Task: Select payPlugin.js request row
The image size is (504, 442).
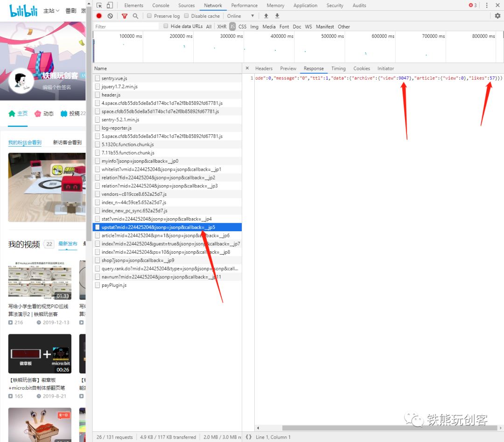Action: tap(167, 285)
